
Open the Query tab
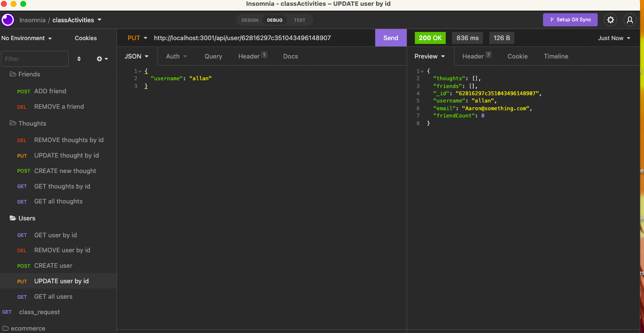point(213,56)
